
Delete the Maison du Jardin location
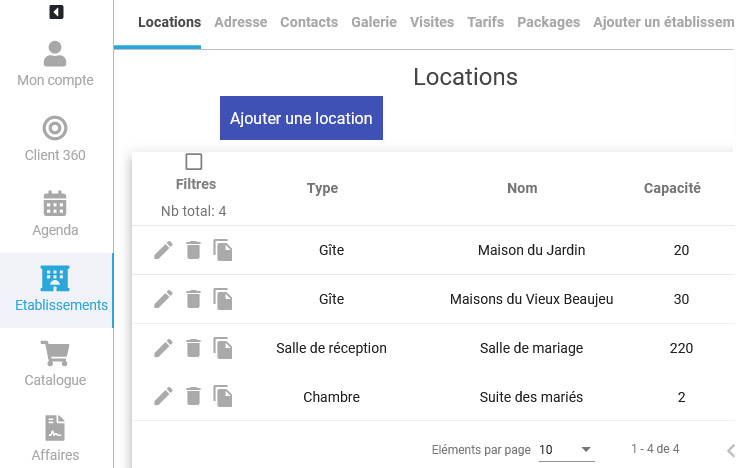point(193,250)
